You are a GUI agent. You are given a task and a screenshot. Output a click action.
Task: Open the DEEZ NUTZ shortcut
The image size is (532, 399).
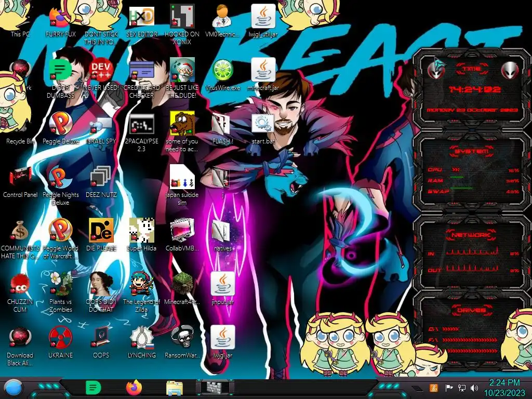tap(101, 177)
